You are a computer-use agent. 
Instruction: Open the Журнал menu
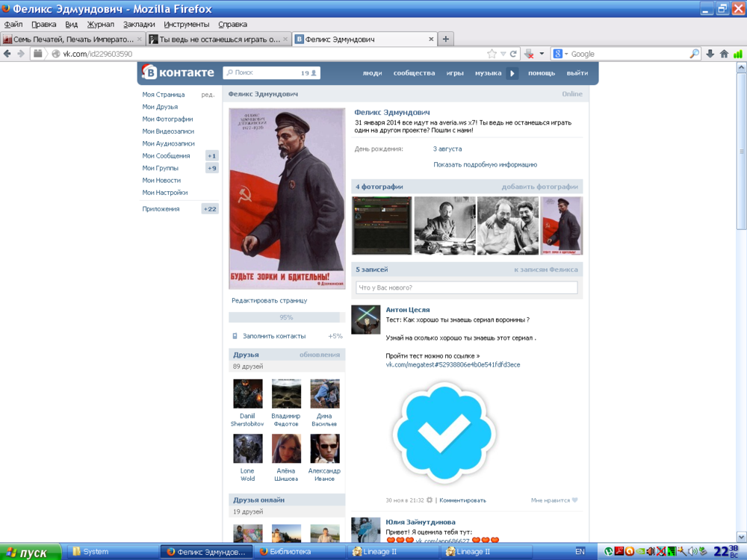(x=100, y=24)
